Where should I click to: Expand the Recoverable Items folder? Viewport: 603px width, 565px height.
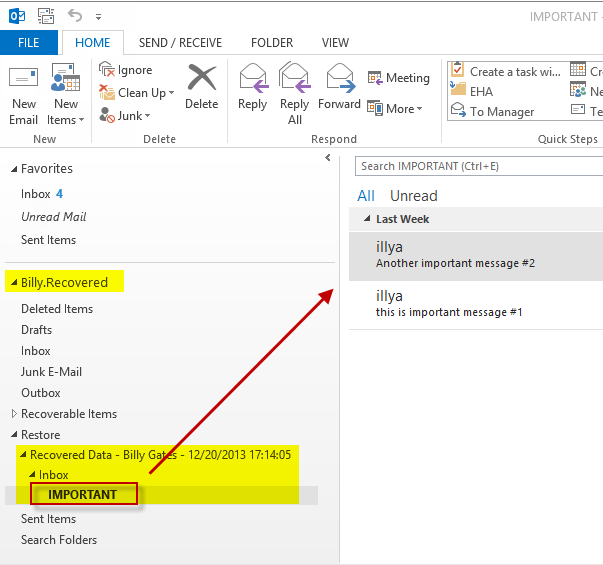(13, 414)
